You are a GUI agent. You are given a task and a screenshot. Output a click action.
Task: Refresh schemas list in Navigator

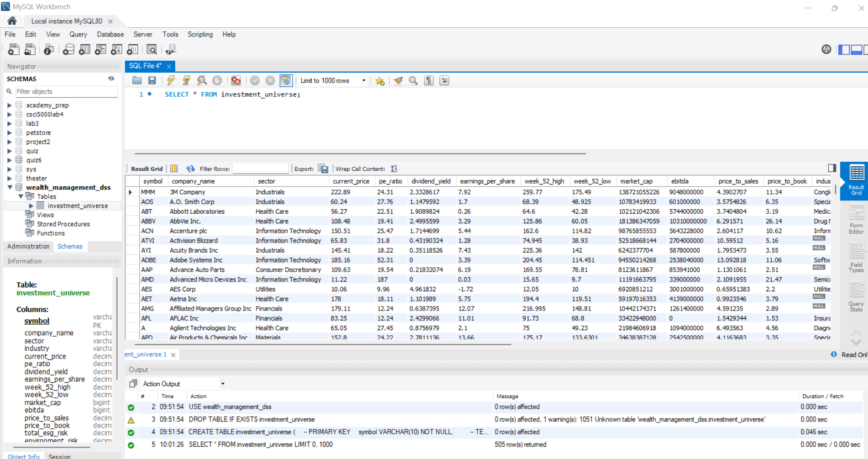tap(111, 79)
